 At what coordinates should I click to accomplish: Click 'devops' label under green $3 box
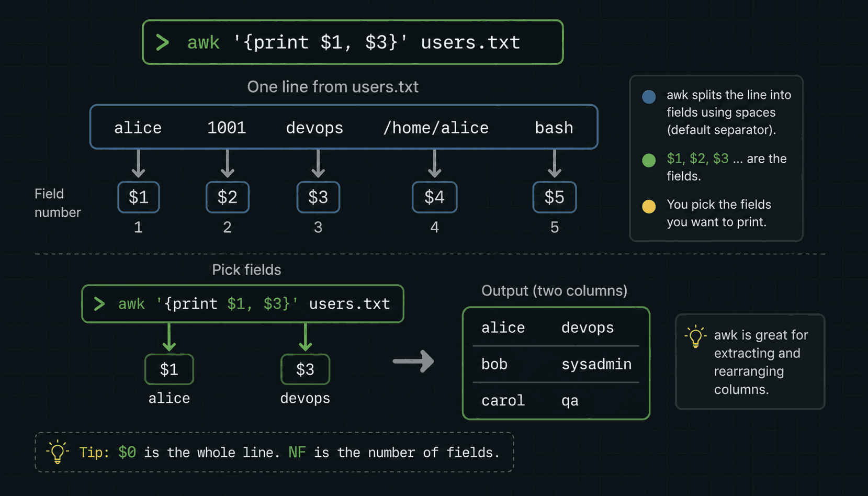coord(305,399)
